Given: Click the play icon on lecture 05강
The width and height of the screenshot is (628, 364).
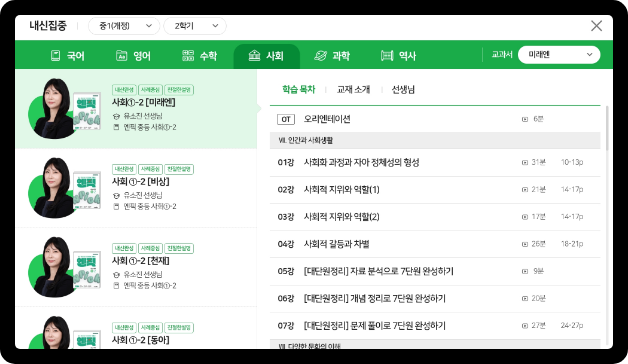Looking at the screenshot, I should pos(525,271).
